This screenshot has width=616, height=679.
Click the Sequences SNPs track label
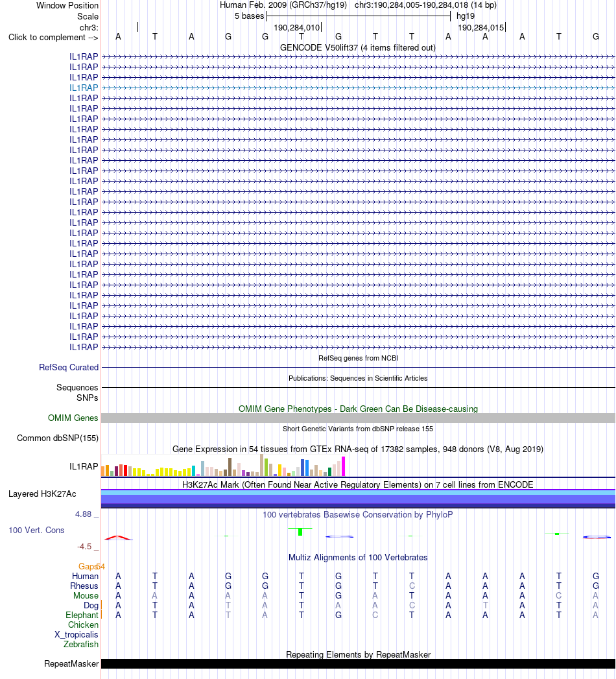[x=77, y=392]
